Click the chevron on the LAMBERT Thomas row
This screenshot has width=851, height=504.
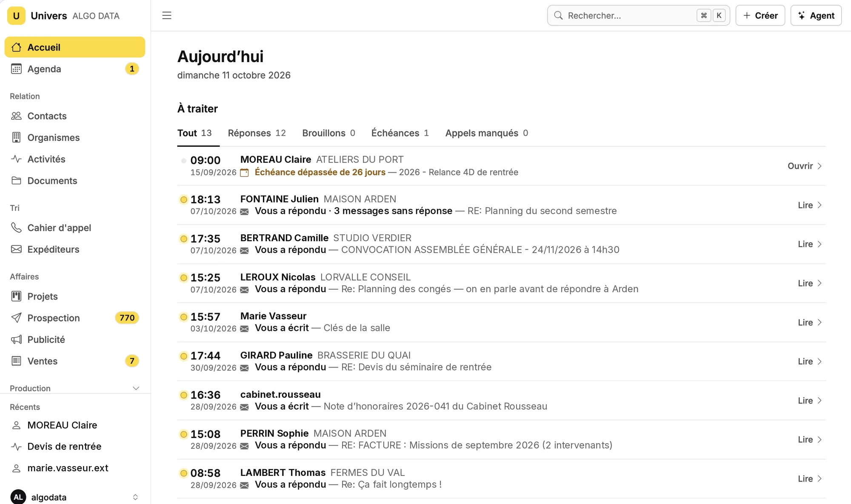point(820,479)
